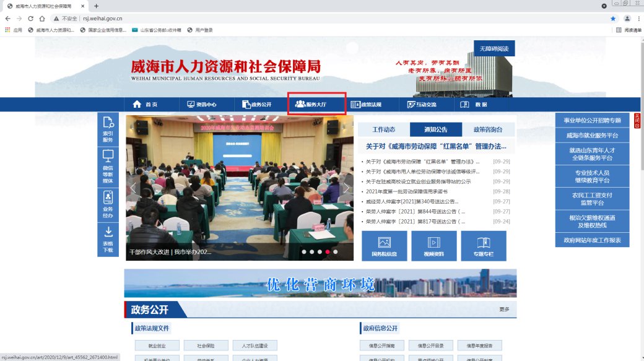The width and height of the screenshot is (644, 361).
Task: Open 数据 in the blue navigation bar
Action: coord(474,104)
